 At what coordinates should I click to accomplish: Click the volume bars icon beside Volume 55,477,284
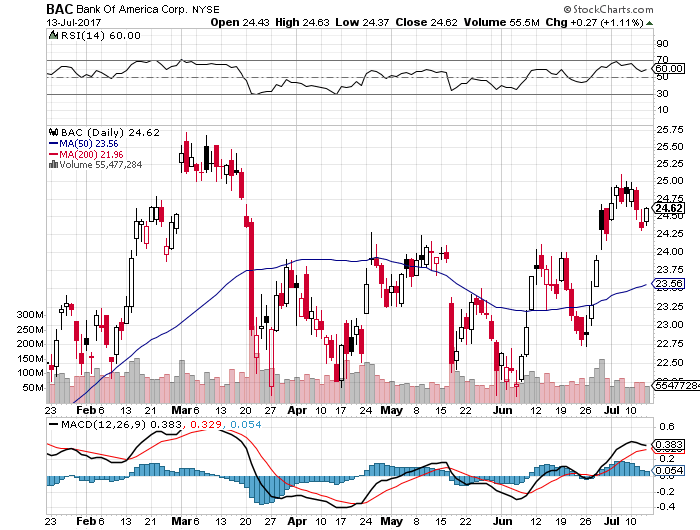[x=53, y=164]
